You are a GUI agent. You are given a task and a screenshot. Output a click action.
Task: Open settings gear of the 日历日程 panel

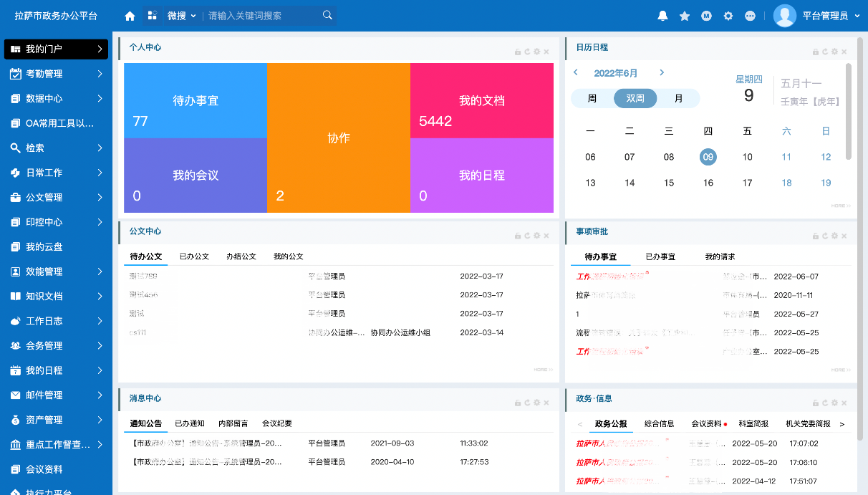point(834,52)
